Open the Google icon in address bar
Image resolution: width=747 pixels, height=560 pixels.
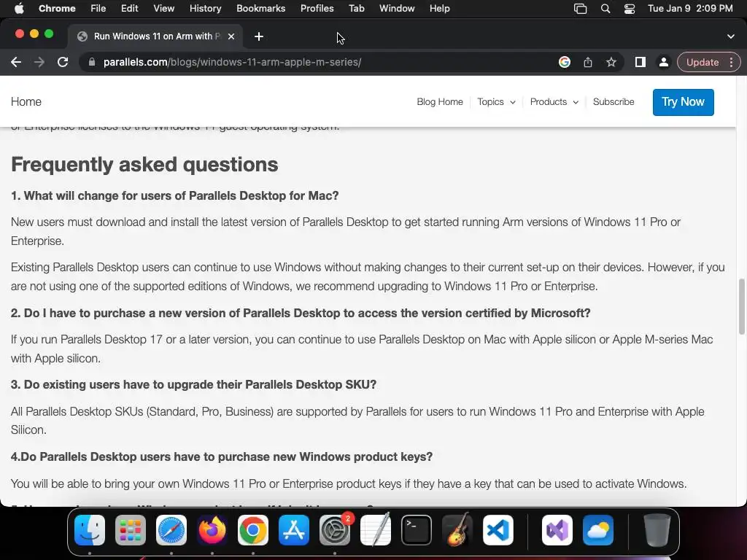[565, 62]
